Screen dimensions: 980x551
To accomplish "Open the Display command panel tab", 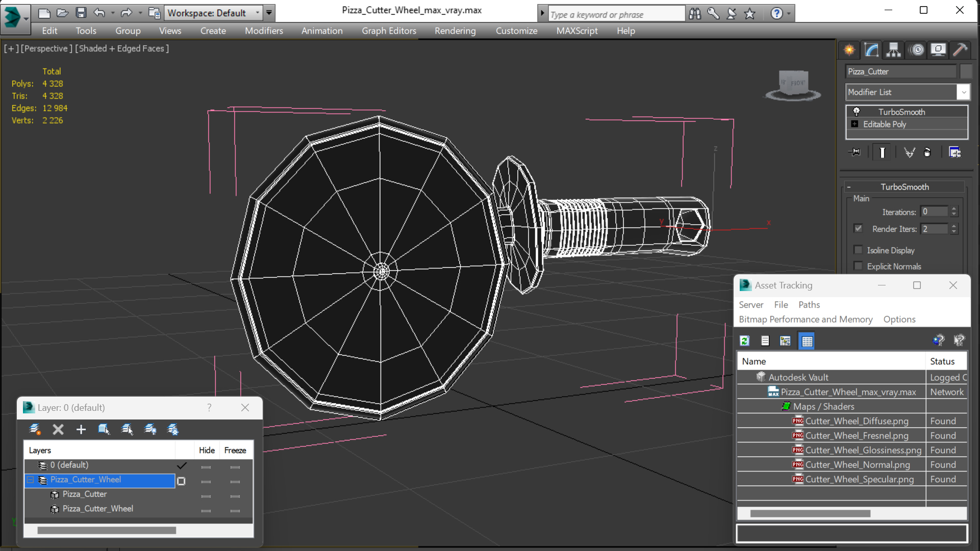I will pos(938,50).
